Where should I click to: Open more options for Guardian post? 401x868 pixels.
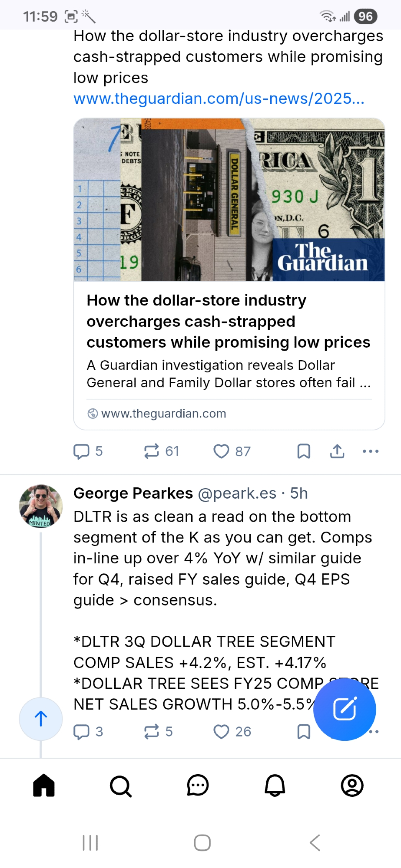371,451
